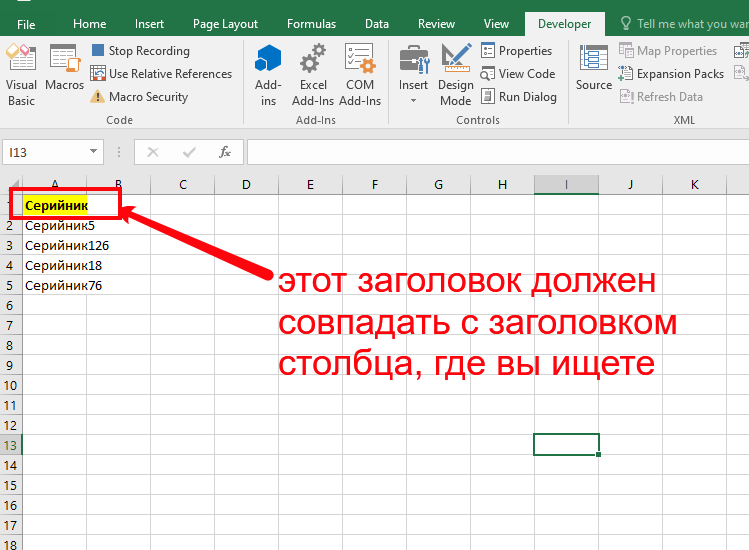This screenshot has width=749, height=550.
Task: Select the Developer tab
Action: pos(564,24)
